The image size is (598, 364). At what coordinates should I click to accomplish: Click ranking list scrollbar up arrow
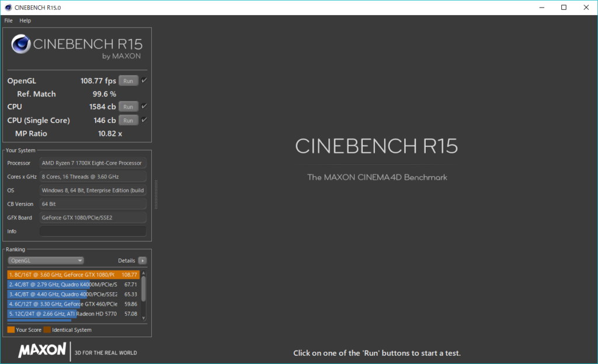144,273
